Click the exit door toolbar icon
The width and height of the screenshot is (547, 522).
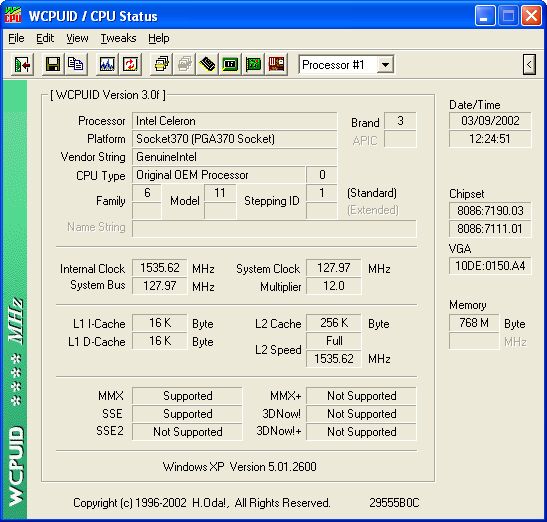pos(22,65)
